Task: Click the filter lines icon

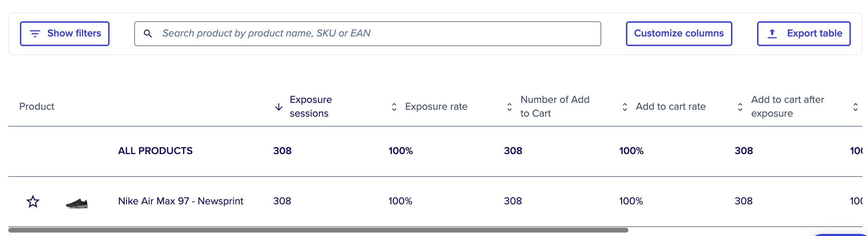Action: (35, 33)
